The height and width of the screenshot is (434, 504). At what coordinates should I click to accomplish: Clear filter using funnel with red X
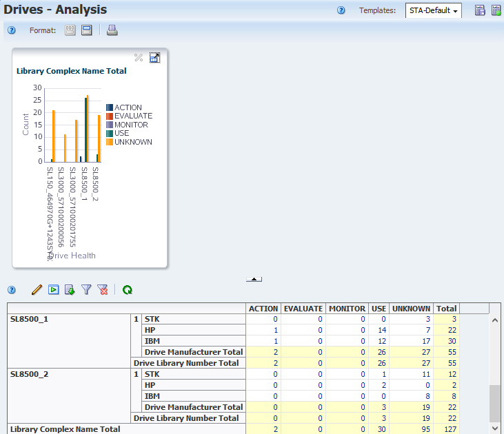pyautogui.click(x=102, y=290)
